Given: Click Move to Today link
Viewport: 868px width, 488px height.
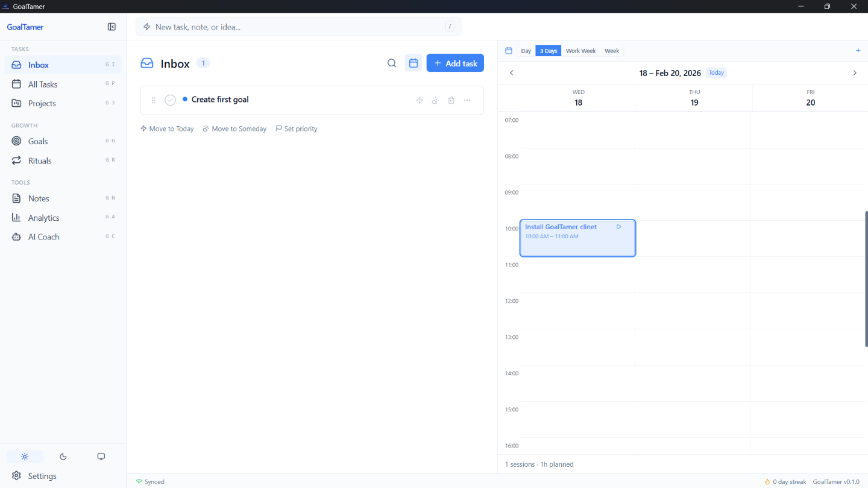Looking at the screenshot, I should [167, 128].
